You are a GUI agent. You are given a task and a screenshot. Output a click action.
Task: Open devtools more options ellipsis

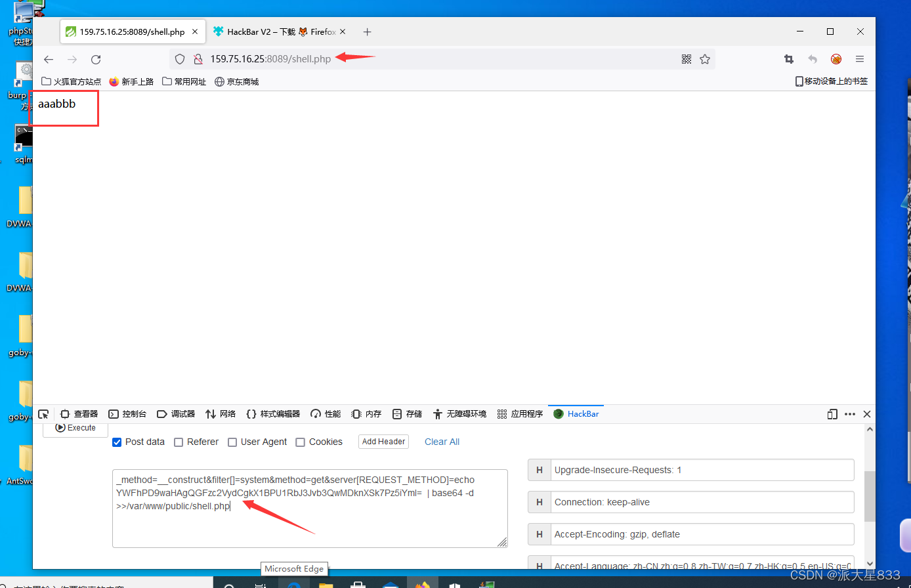click(850, 414)
